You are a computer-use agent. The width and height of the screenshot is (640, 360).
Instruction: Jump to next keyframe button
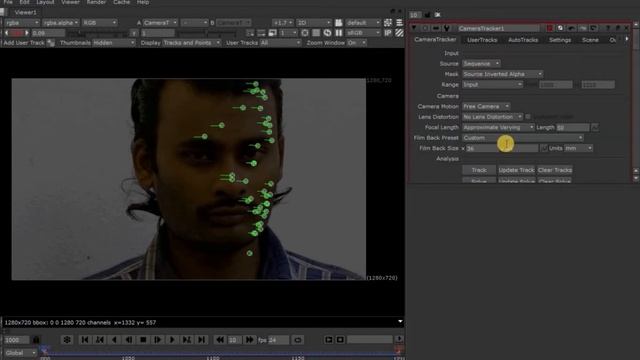coord(187,340)
